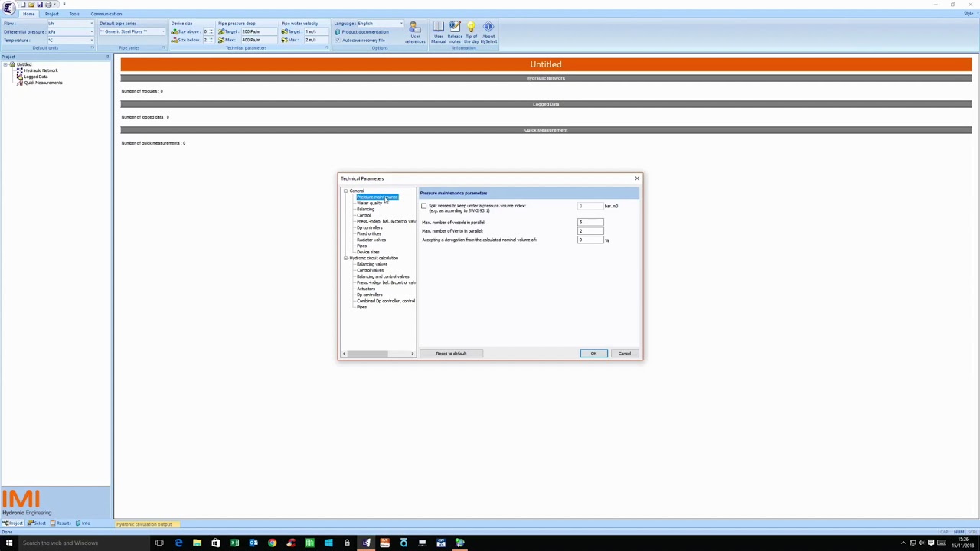Click Cancel in Technical Parameters dialog
The image size is (980, 551).
click(625, 354)
